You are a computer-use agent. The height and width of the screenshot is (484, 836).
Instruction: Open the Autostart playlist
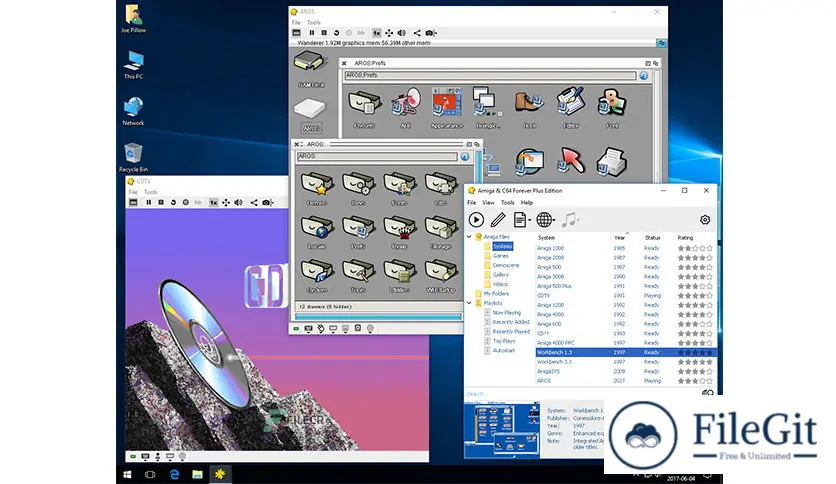click(503, 351)
